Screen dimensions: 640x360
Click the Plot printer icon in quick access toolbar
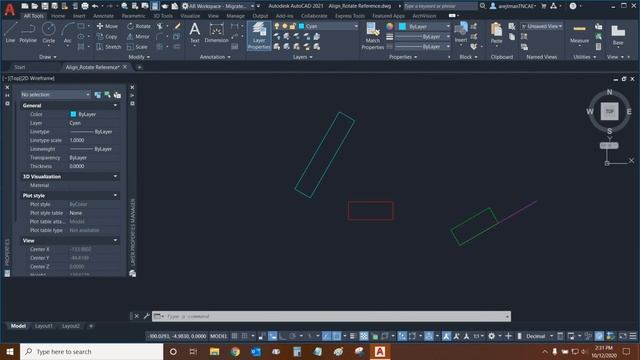click(x=85, y=6)
